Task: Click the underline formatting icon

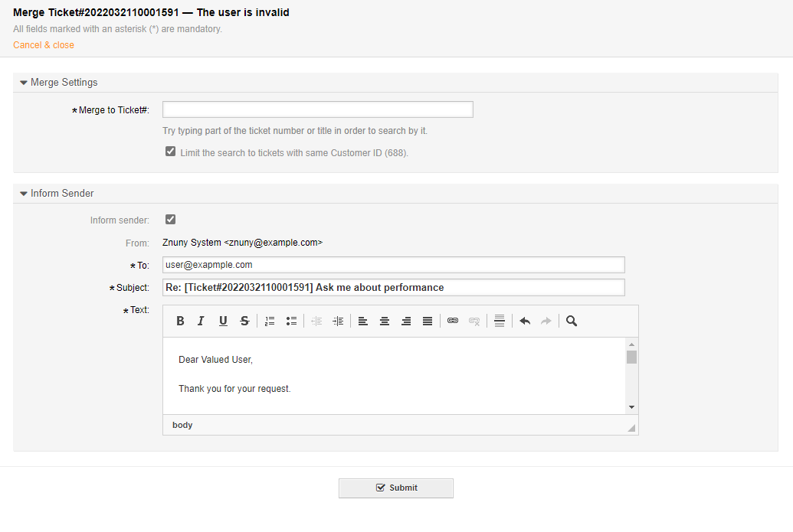Action: pos(223,321)
